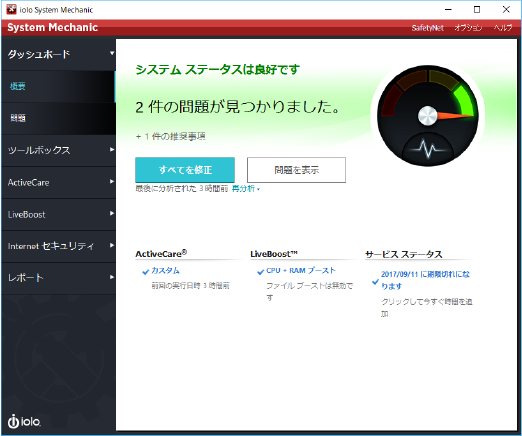Open SafetyNet from the top bar
This screenshot has width=522, height=436.
pyautogui.click(x=427, y=28)
